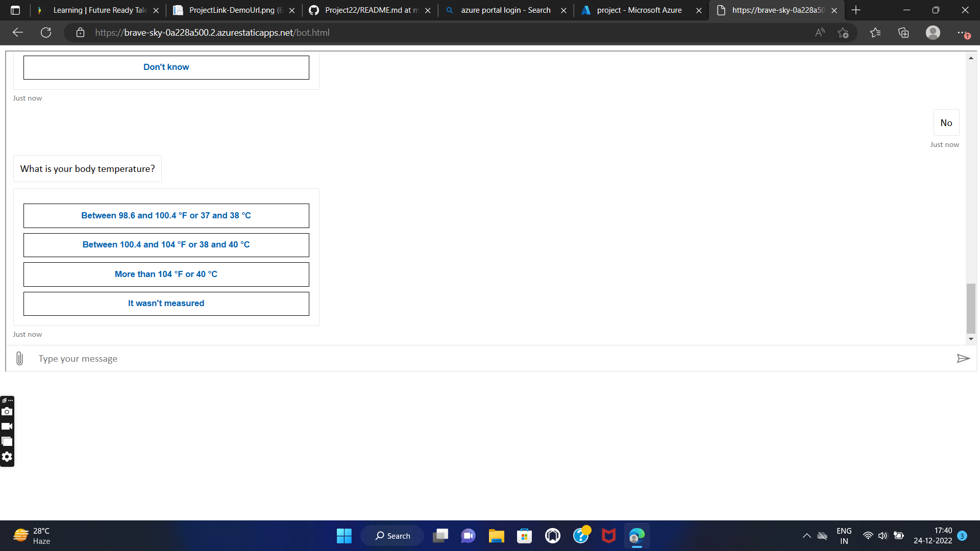Add this page to favorites star icon

click(843, 33)
